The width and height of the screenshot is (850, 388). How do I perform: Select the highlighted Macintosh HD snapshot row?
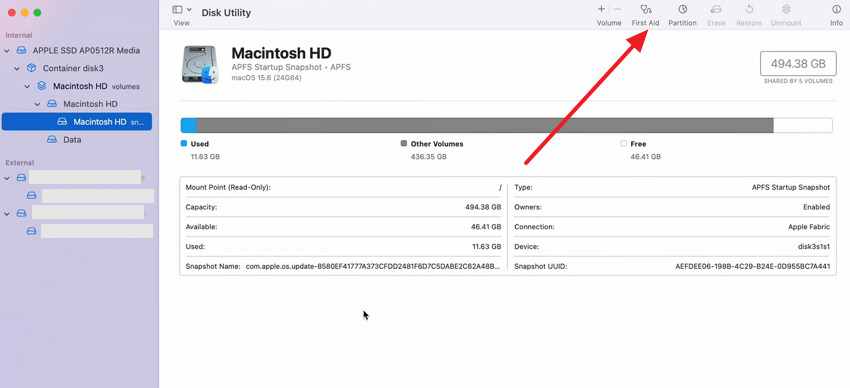tap(77, 122)
